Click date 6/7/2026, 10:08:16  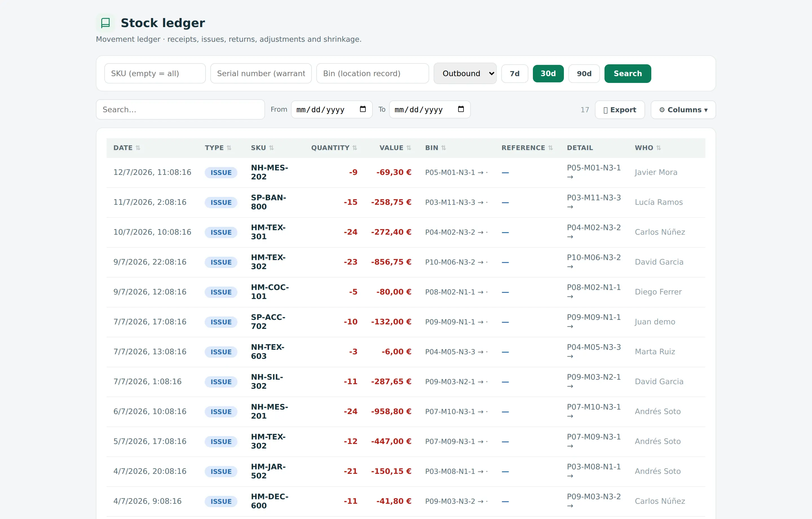(150, 412)
